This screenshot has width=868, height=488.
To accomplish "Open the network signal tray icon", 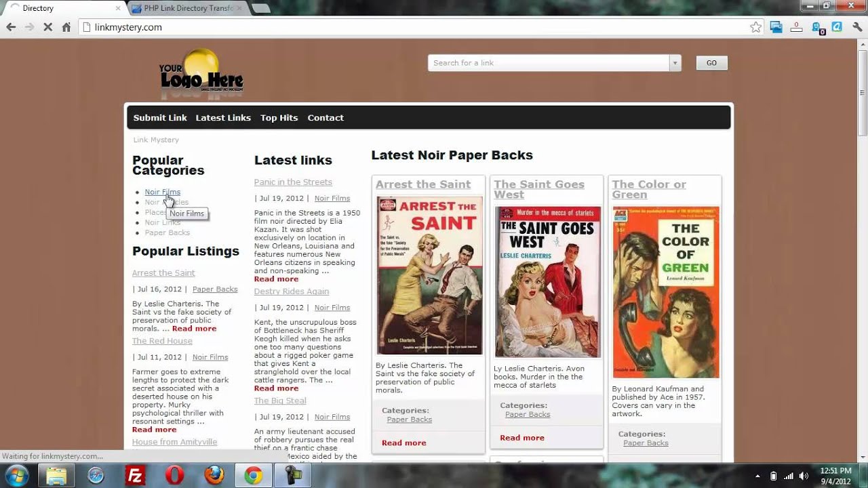I will tap(788, 476).
